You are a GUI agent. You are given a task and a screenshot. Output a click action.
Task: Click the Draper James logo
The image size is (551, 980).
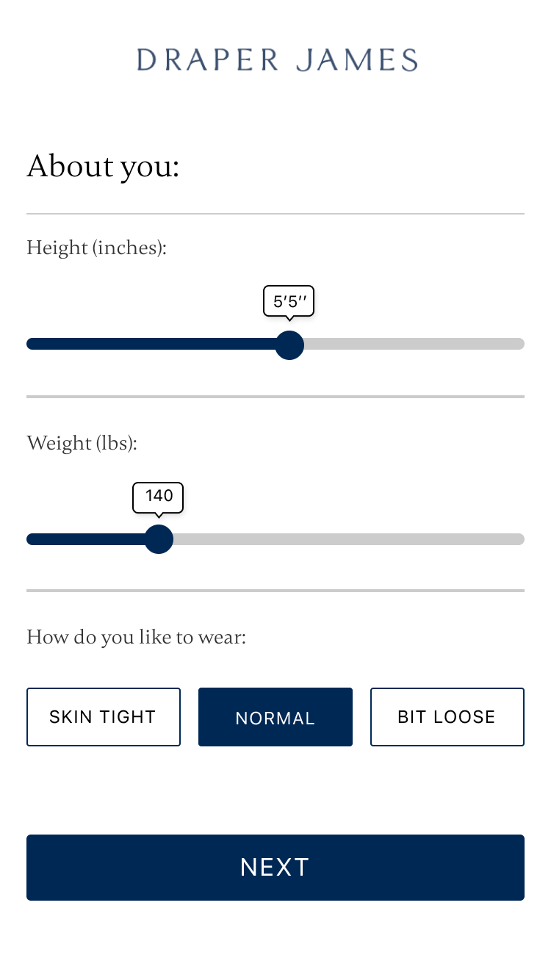pos(276,60)
